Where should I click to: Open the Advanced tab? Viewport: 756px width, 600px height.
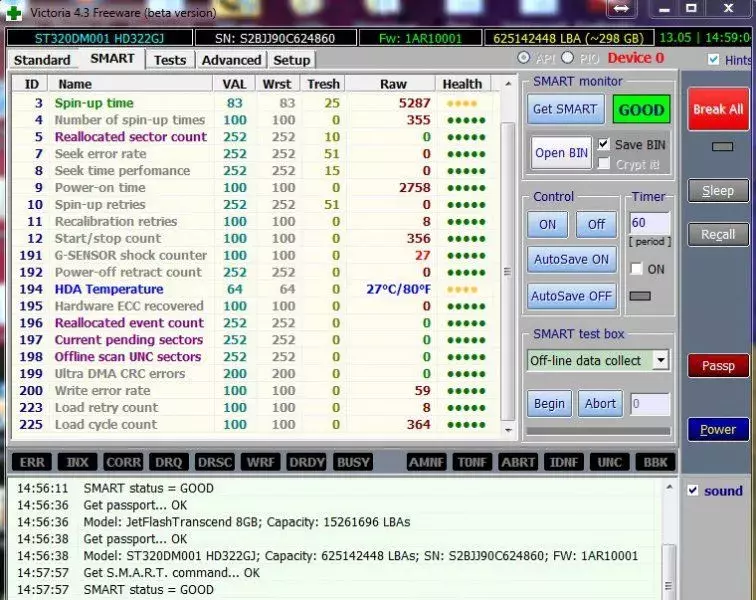[x=231, y=60]
